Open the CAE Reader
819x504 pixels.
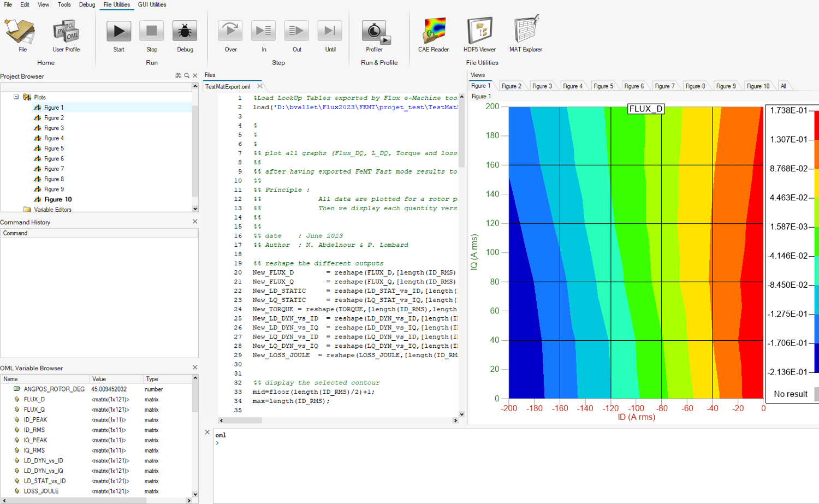[434, 32]
